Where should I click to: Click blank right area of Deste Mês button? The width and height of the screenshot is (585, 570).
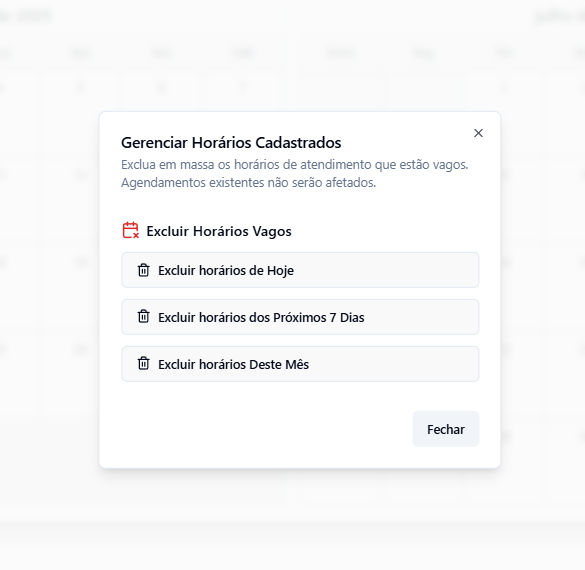click(394, 364)
